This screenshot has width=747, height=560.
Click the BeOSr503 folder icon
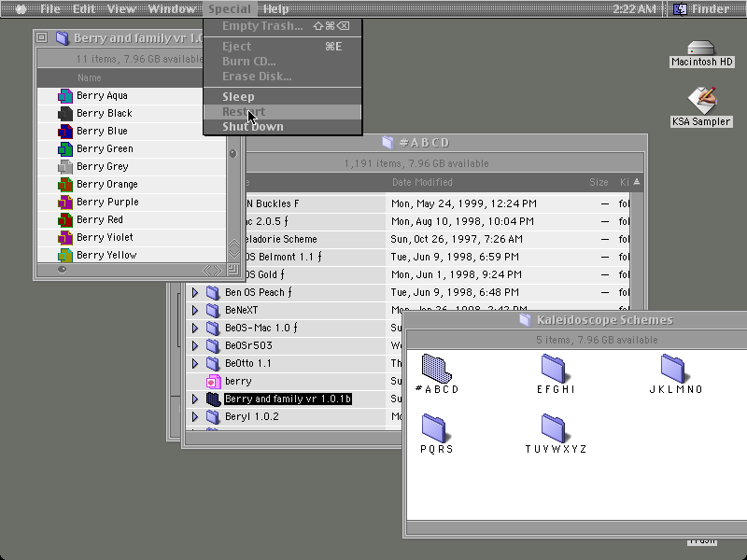click(x=213, y=345)
